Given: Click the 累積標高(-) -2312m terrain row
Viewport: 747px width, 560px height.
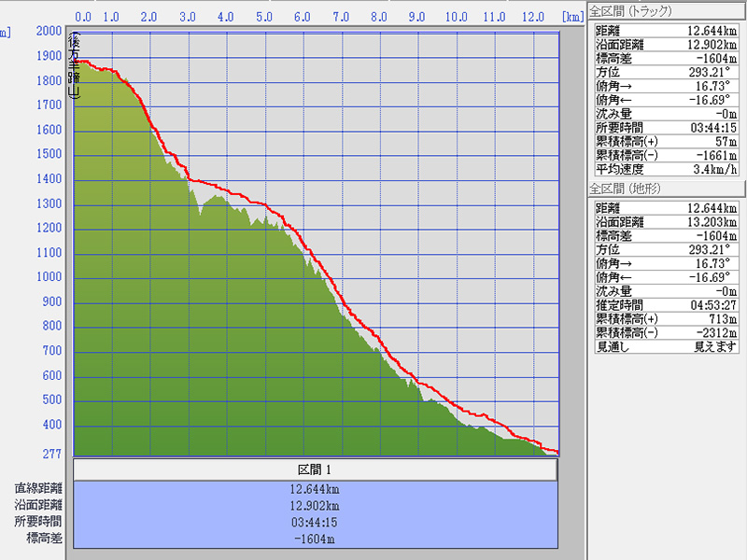Looking at the screenshot, I should [x=667, y=332].
